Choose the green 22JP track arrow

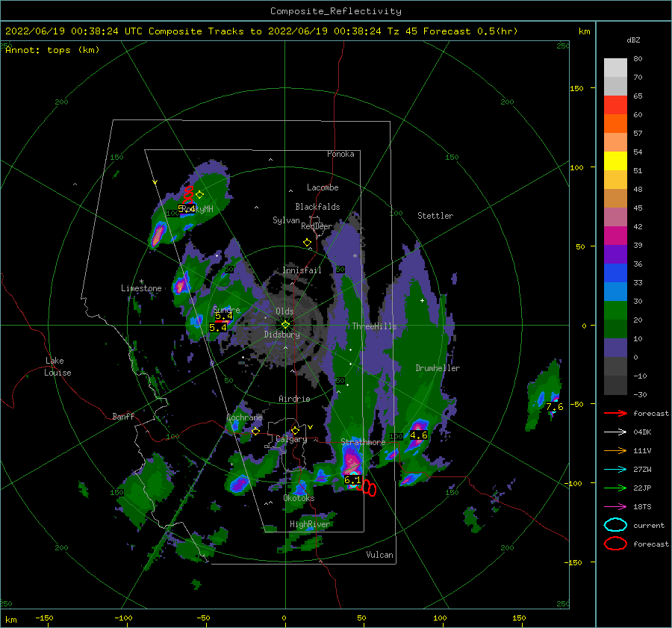coord(615,488)
